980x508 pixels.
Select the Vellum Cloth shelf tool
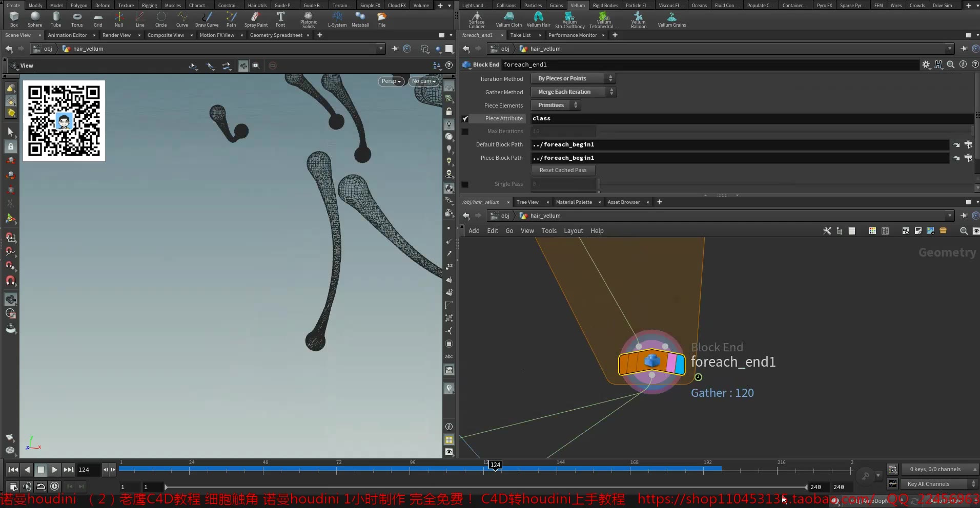click(508, 19)
